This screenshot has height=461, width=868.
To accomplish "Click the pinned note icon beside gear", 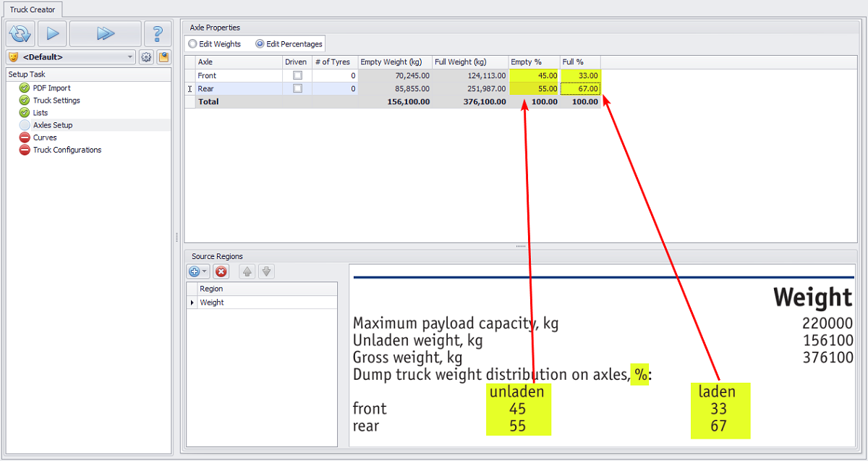I will pyautogui.click(x=163, y=57).
